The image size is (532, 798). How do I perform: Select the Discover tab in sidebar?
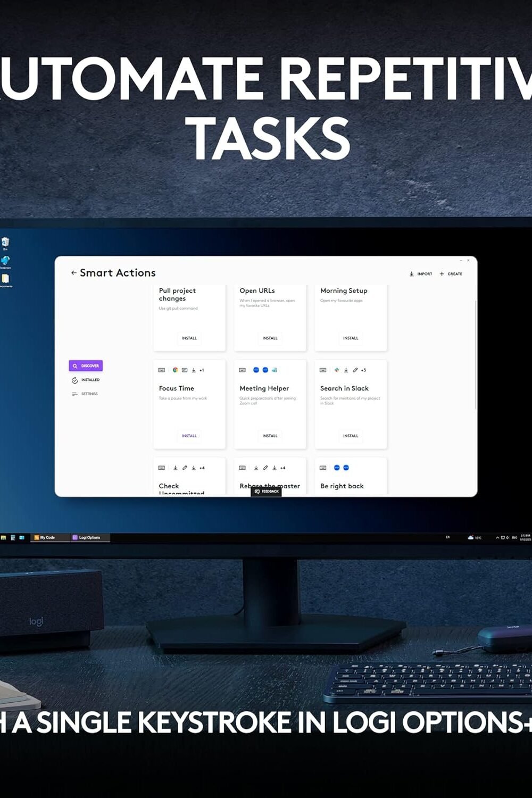[86, 366]
